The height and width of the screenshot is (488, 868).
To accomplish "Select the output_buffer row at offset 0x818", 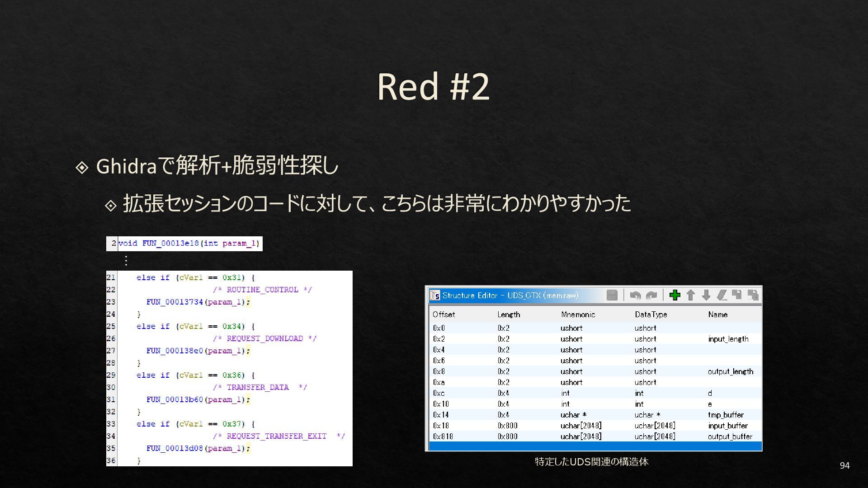I will click(x=588, y=436).
